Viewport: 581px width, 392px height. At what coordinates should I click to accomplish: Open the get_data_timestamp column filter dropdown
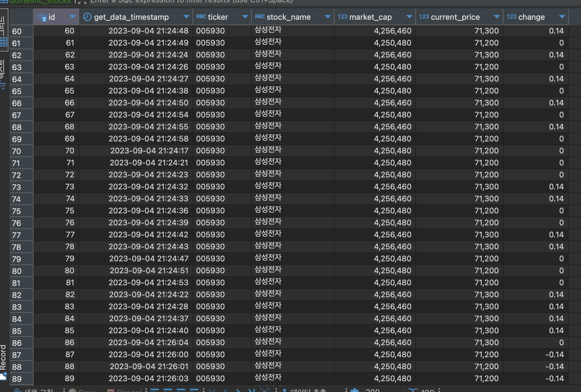[186, 17]
